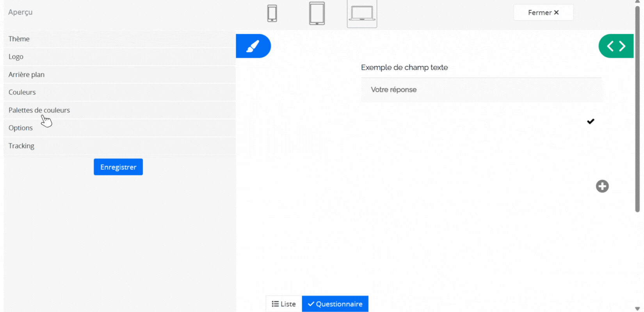
Task: Click the round plus add icon
Action: click(602, 186)
